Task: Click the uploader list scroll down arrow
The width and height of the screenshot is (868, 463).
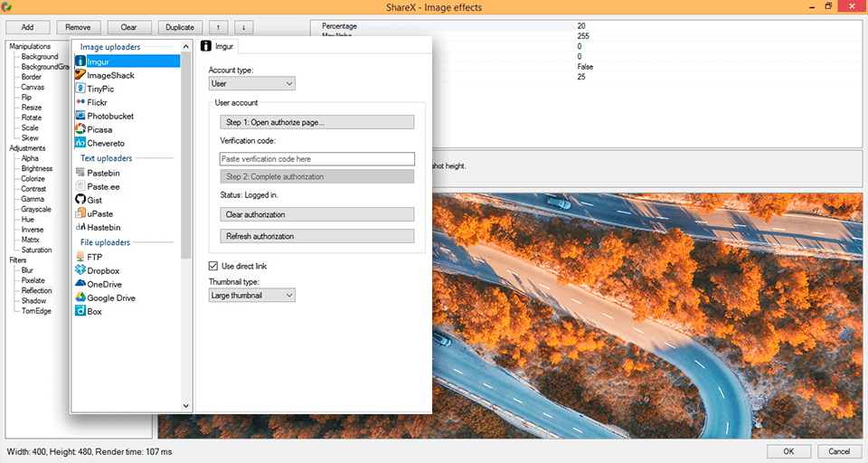Action: click(186, 405)
